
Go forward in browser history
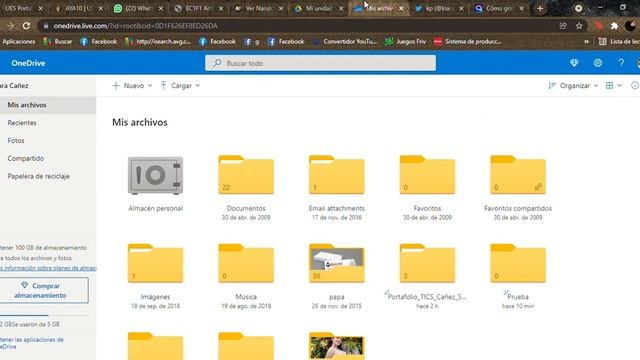[11, 26]
